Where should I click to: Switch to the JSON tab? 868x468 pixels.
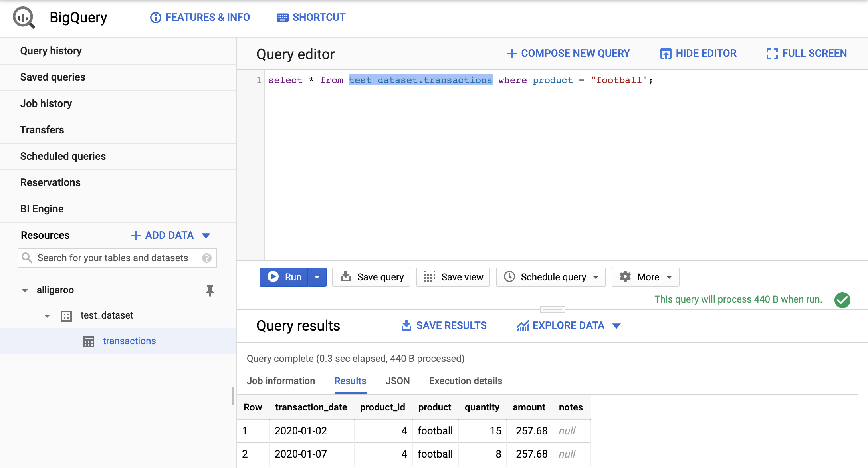[398, 381]
